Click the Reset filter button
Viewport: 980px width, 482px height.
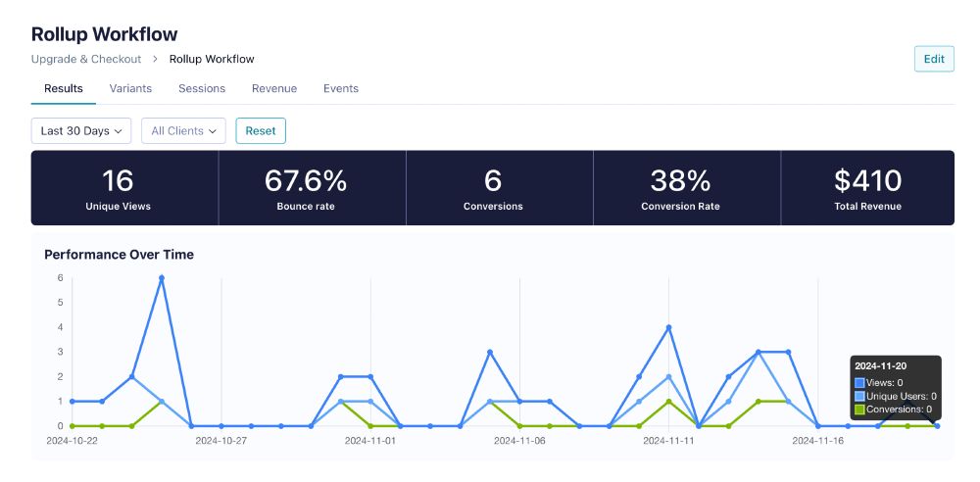(x=261, y=130)
